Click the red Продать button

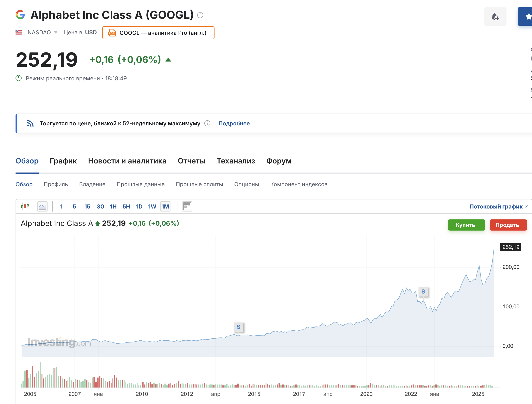pos(508,225)
